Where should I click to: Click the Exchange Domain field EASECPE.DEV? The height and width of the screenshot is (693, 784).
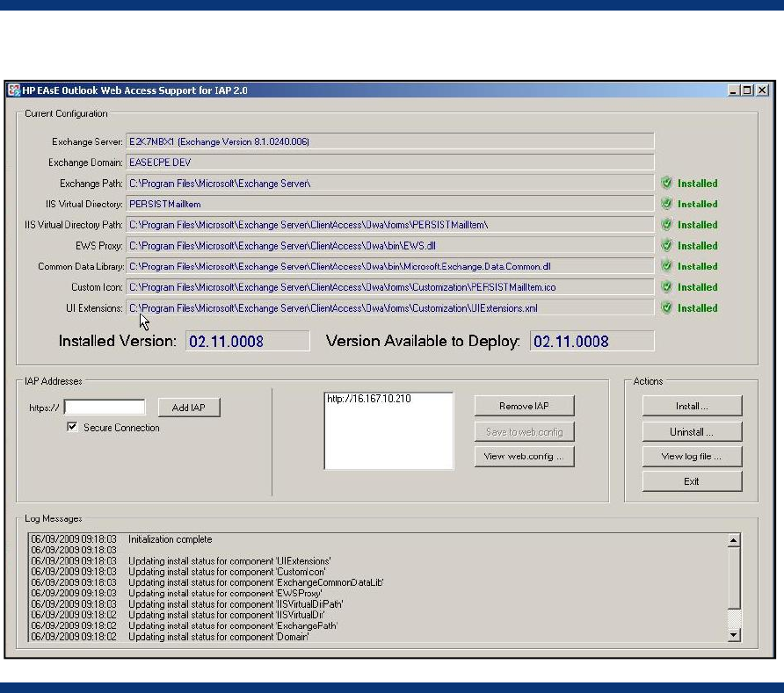tap(389, 162)
